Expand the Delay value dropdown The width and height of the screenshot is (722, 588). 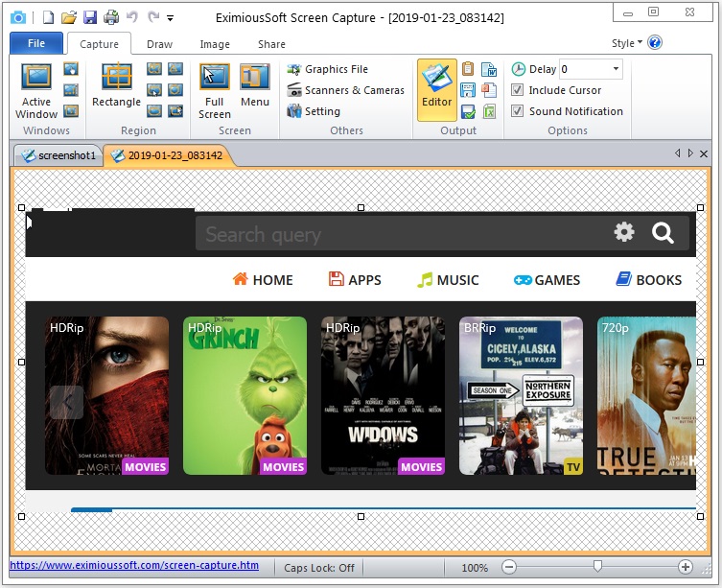pos(616,69)
